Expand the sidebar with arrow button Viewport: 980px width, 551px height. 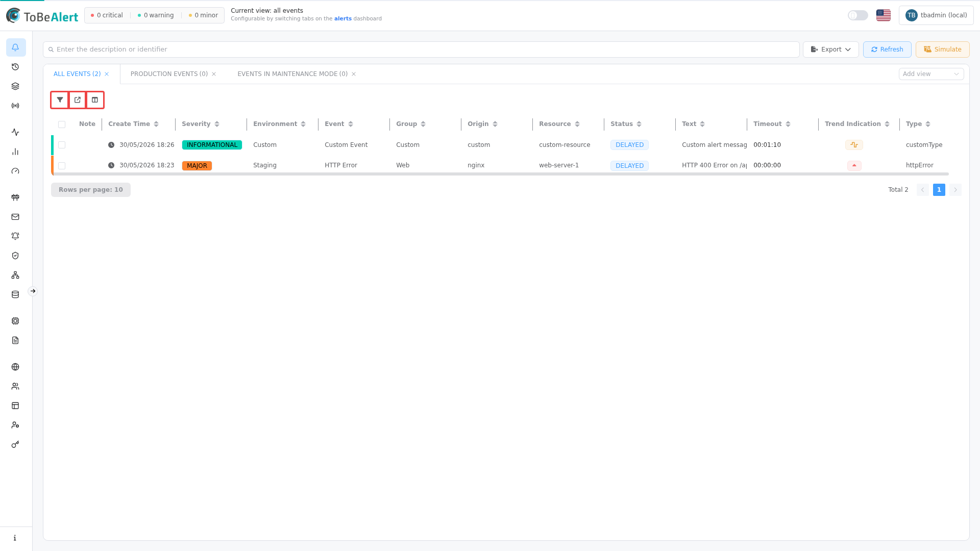(x=33, y=291)
